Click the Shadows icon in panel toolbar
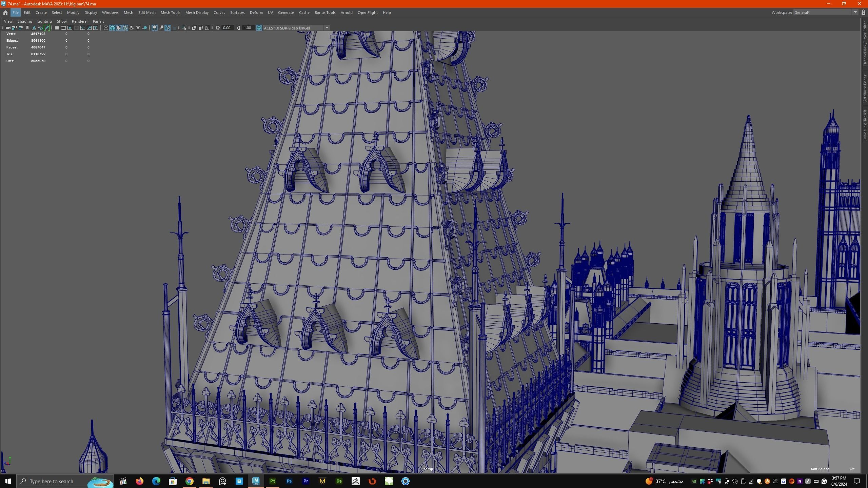This screenshot has height=488, width=868. coord(145,28)
